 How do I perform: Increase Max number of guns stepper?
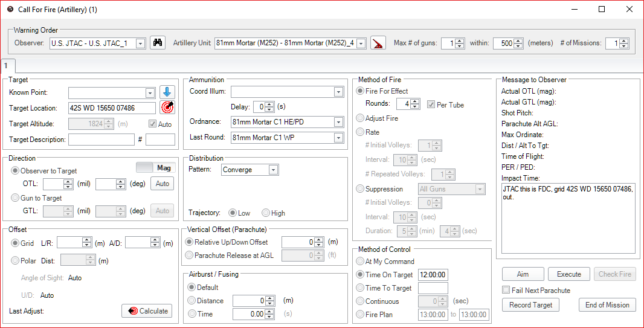click(x=460, y=40)
